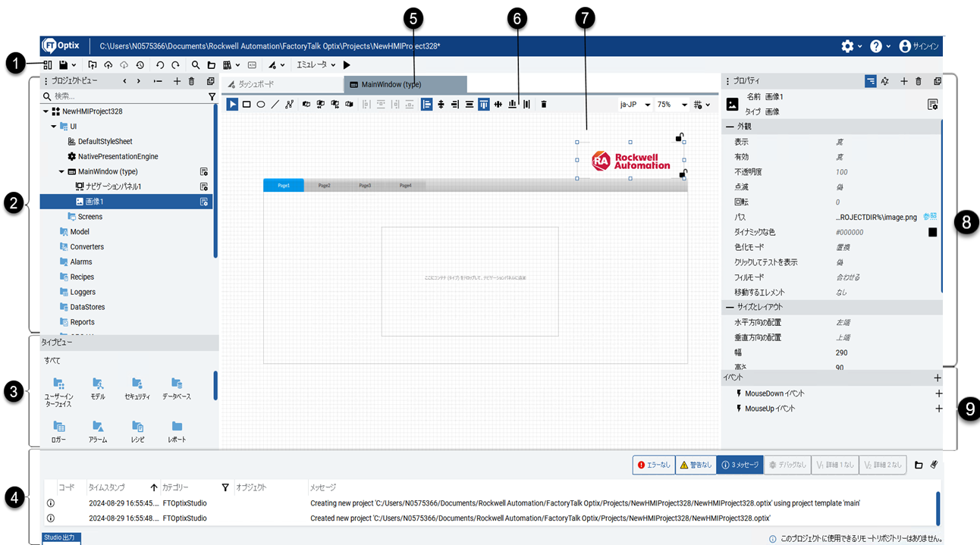
Task: Click the magnifier search icon in top toolbar
Action: [196, 66]
